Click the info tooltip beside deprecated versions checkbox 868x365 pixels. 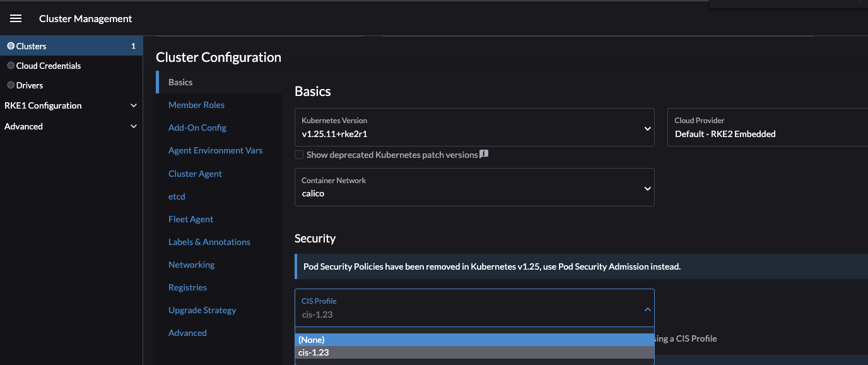pyautogui.click(x=484, y=153)
